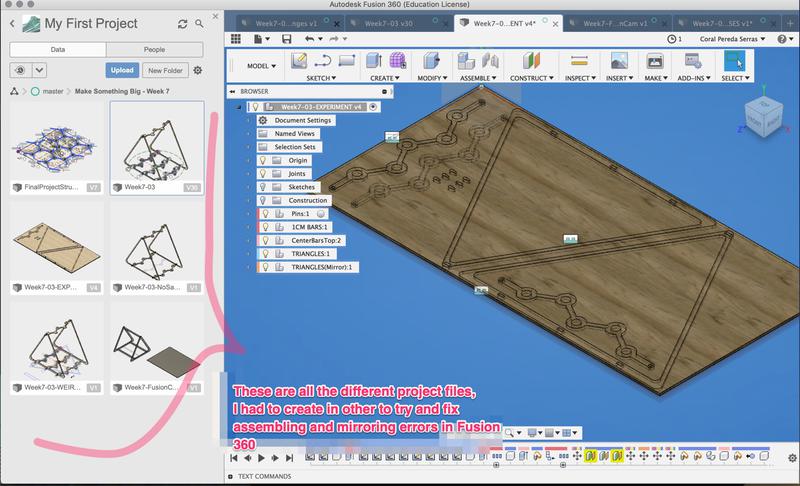The image size is (800, 486).
Task: Jump to timeline beginning
Action: pyautogui.click(x=234, y=458)
